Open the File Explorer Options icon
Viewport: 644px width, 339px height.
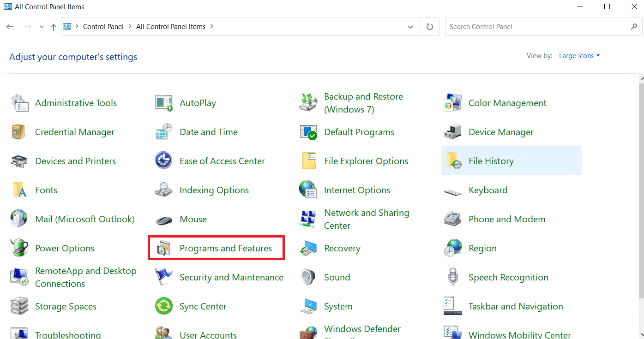308,161
